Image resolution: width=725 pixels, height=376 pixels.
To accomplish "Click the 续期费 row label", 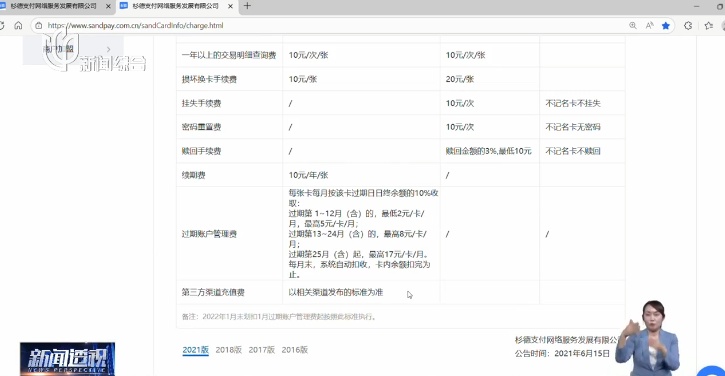I will point(194,175).
